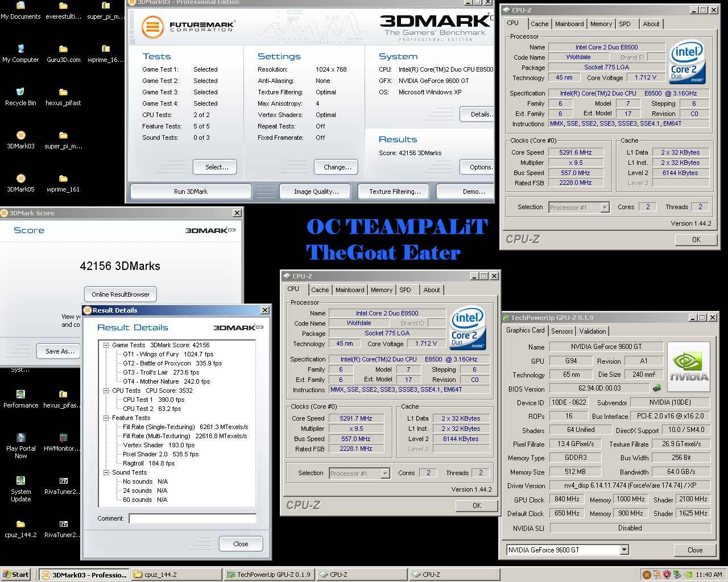This screenshot has width=728, height=582.
Task: Select the Recycle Bin desktop icon
Action: (20, 97)
